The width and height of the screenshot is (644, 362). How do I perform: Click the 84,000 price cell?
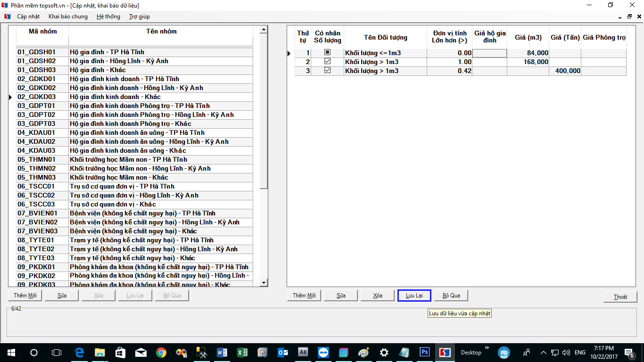click(x=528, y=53)
